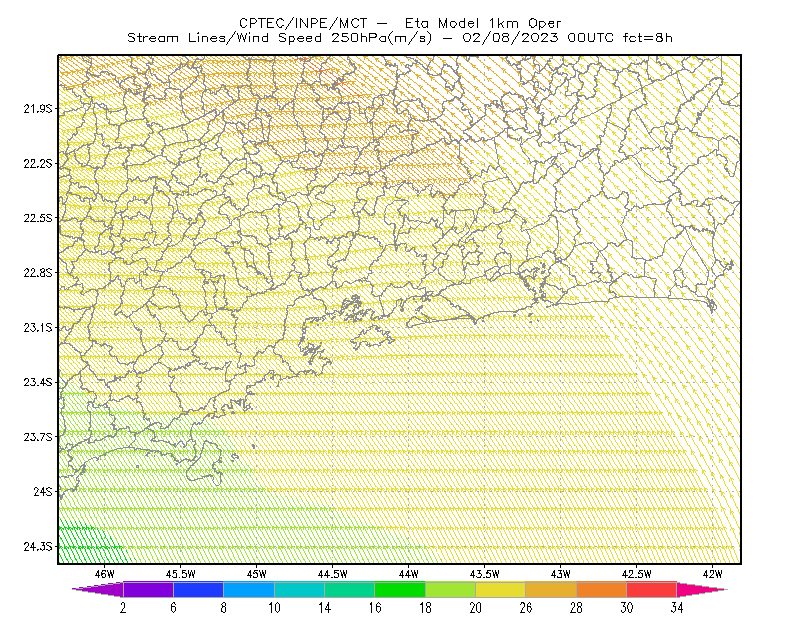This screenshot has width=800, height=618.
Task: Click the red segment between 30 and 34
Action: pos(652,589)
